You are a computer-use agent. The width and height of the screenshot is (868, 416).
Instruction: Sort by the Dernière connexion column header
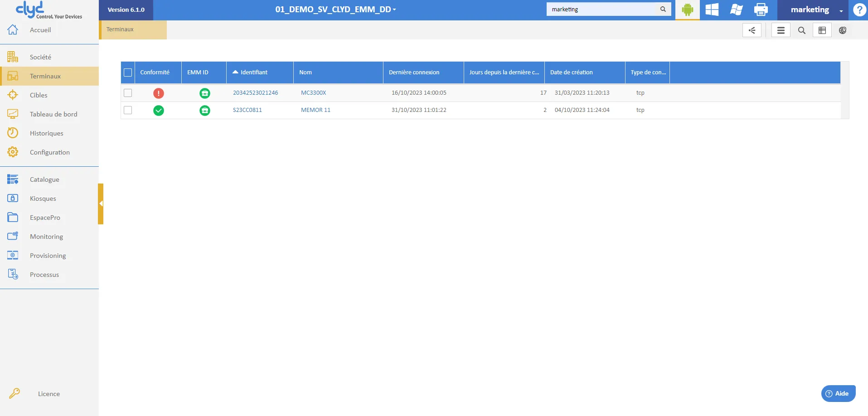tap(423, 73)
